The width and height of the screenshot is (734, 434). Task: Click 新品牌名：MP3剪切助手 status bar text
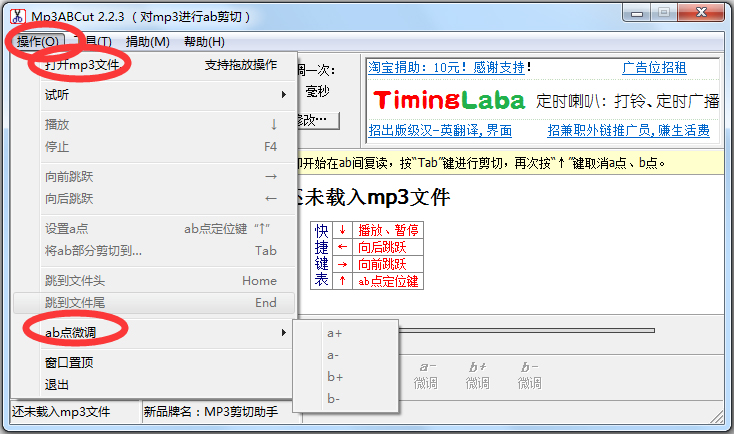click(x=211, y=412)
